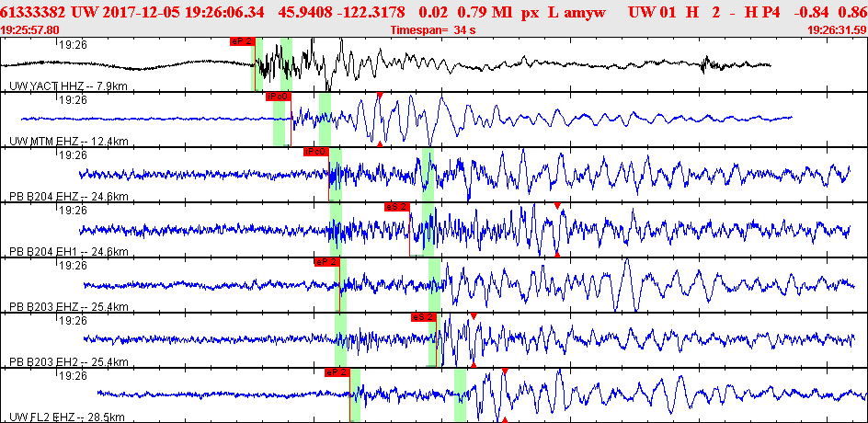Viewport: 868px width, 423px height.
Task: Click the later green window on MTM EHZ trace
Action: (x=325, y=119)
